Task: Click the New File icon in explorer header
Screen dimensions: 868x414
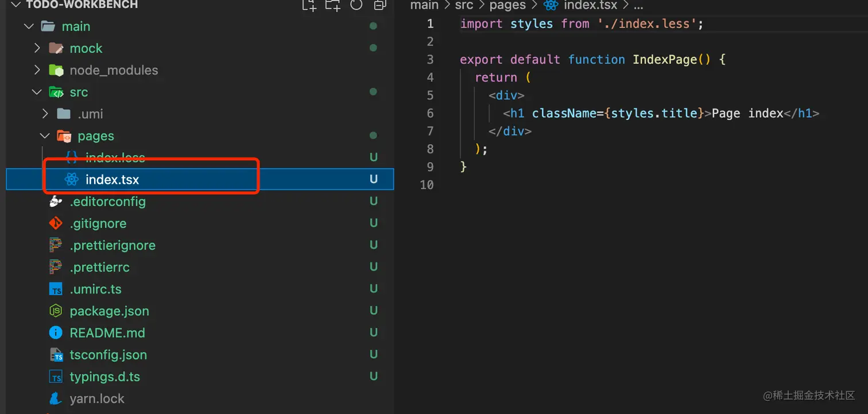Action: tap(309, 5)
